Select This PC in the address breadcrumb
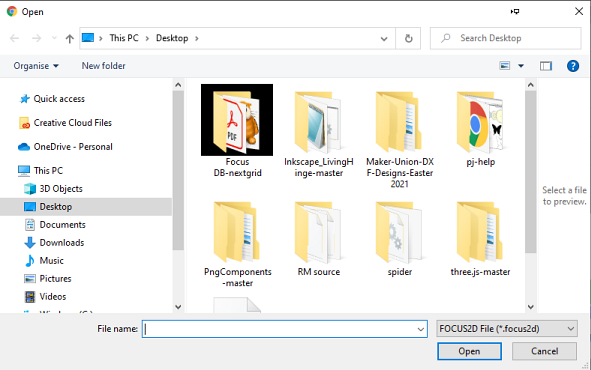 pyautogui.click(x=124, y=38)
